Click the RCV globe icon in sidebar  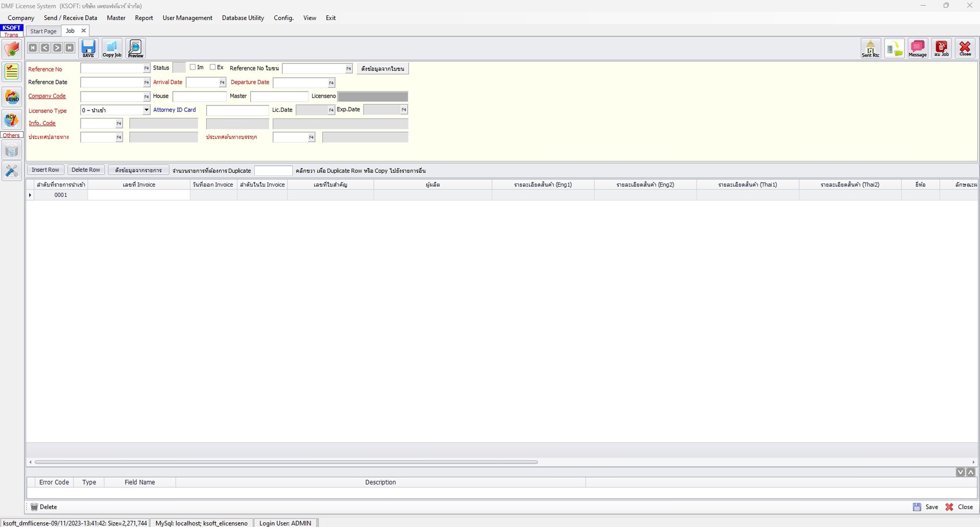pos(12,120)
